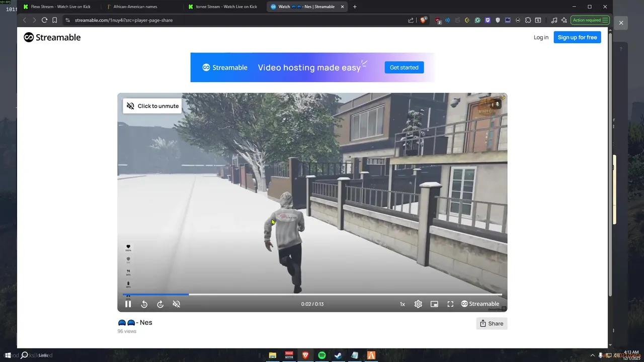Open the Grammarly extension
Viewport: 644px width, 362px height.
coord(477,20)
